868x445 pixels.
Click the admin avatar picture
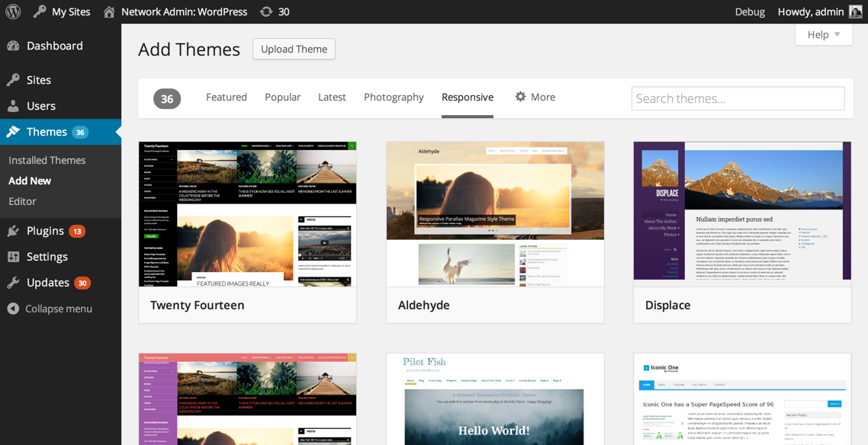coord(856,11)
